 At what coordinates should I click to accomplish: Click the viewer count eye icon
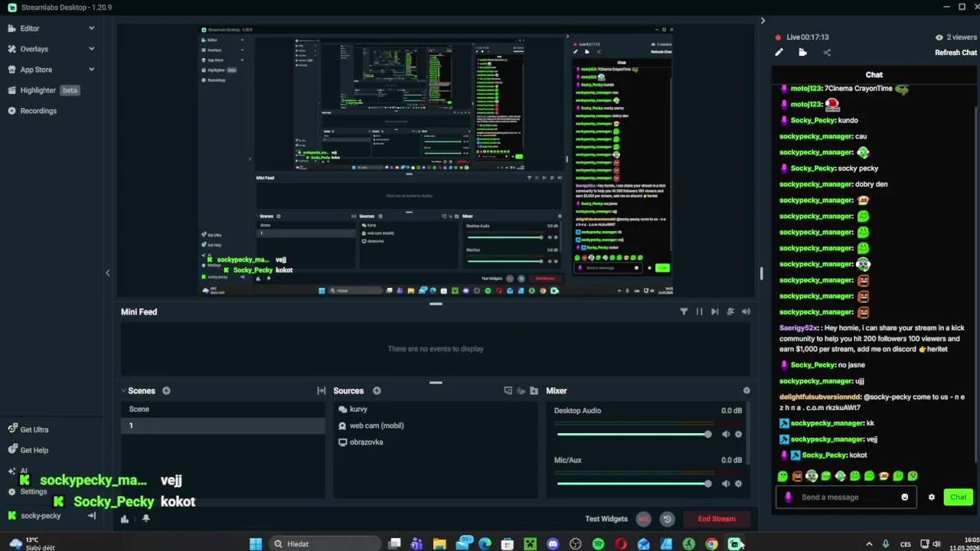939,37
